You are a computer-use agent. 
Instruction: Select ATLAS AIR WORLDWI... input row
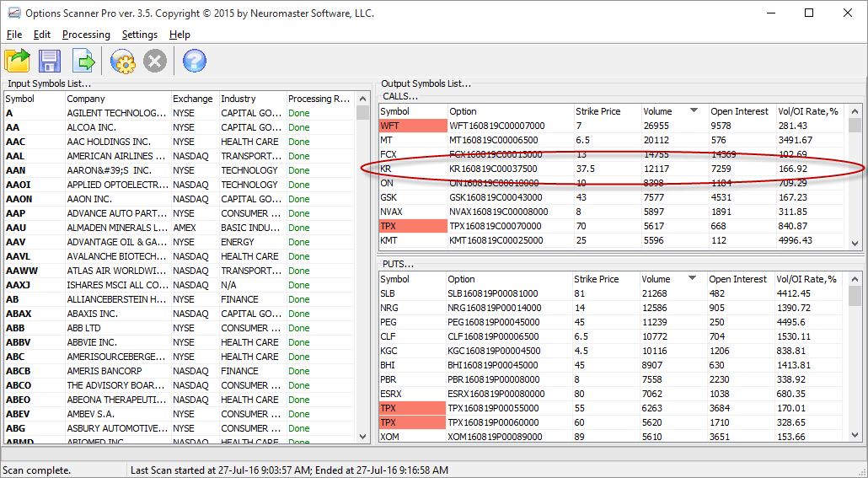(179, 271)
